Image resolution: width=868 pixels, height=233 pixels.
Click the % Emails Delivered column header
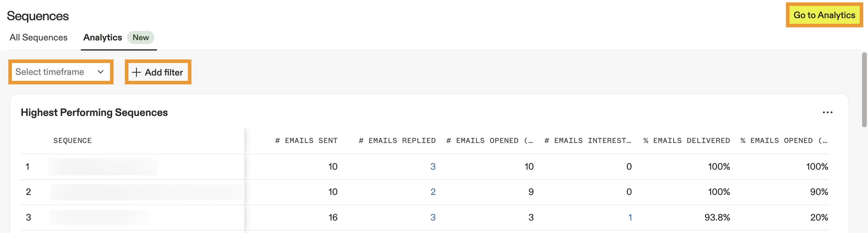point(686,141)
